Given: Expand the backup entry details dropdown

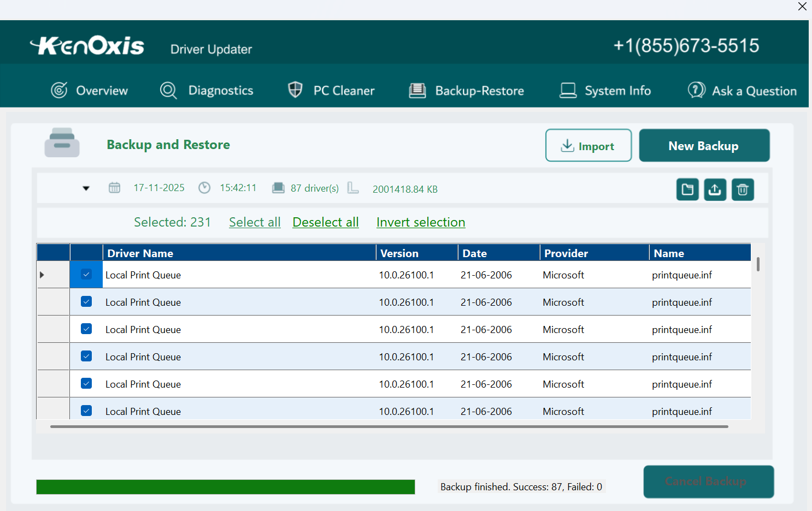Looking at the screenshot, I should 86,188.
